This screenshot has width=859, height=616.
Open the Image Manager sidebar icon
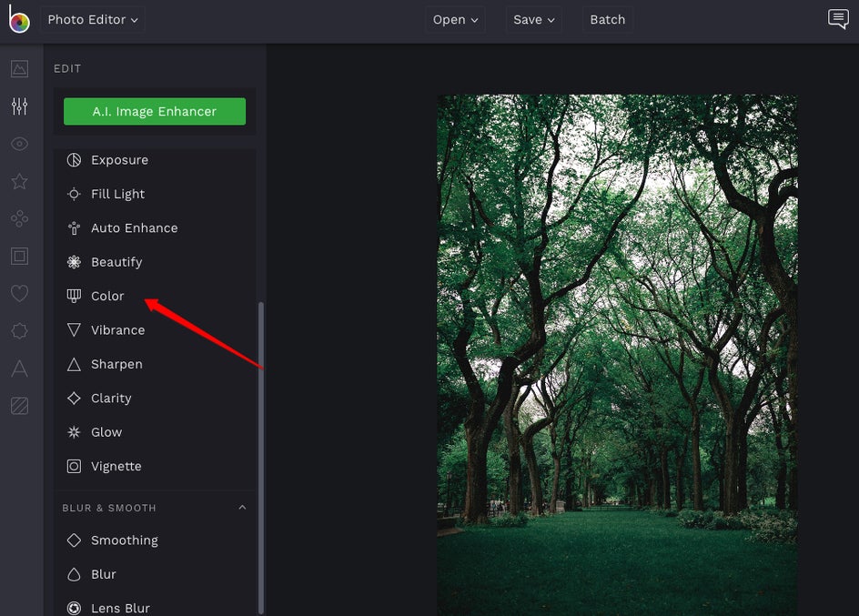click(20, 68)
